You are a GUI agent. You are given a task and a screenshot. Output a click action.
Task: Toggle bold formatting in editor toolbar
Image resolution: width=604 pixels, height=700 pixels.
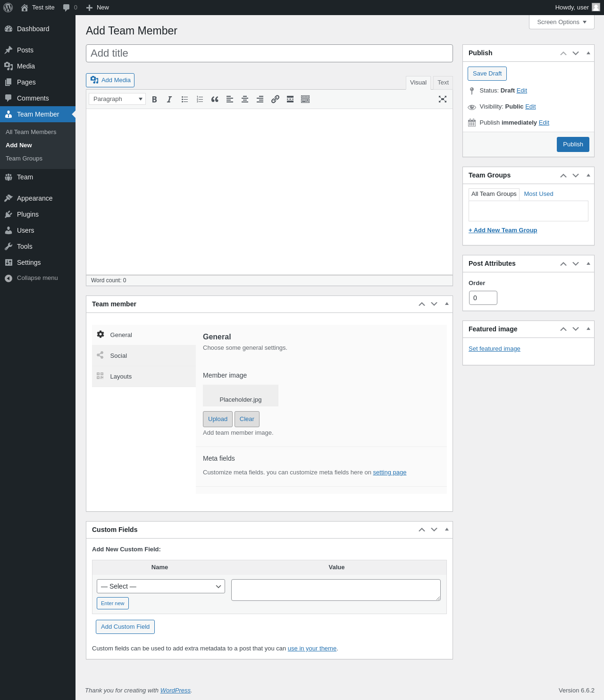(x=154, y=99)
